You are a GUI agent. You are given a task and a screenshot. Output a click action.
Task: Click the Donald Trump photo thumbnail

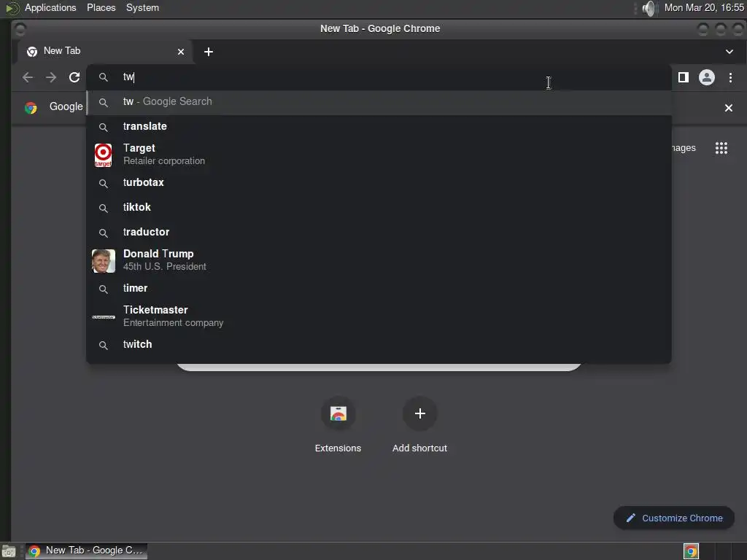[104, 261]
